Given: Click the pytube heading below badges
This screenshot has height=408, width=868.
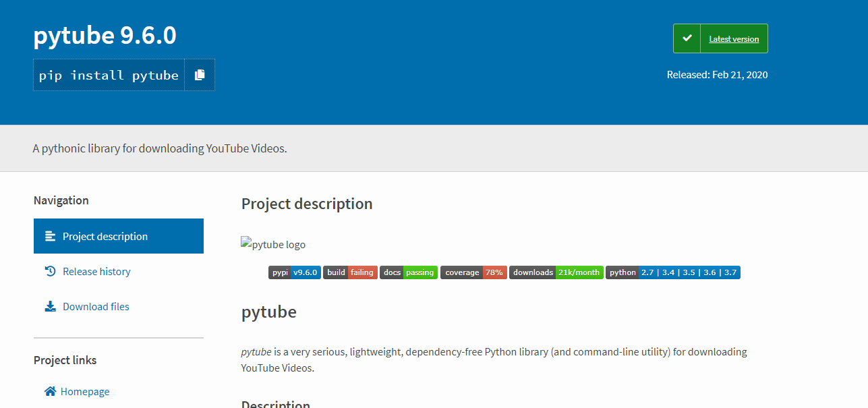Looking at the screenshot, I should (x=269, y=312).
